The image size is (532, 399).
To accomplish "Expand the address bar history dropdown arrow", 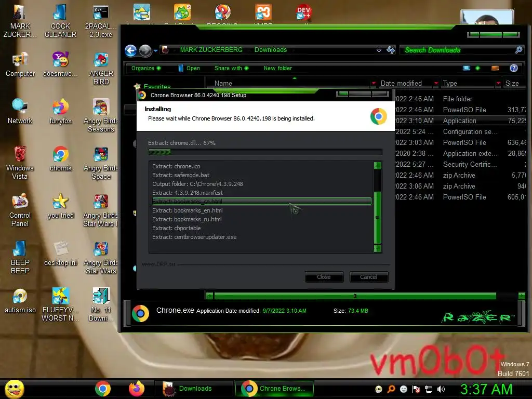I will pyautogui.click(x=379, y=50).
